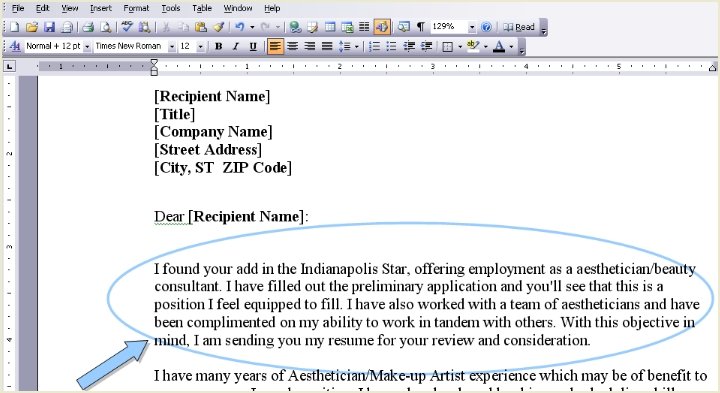Expand the Undo history dropdown arrow
720x393 pixels.
pos(252,27)
